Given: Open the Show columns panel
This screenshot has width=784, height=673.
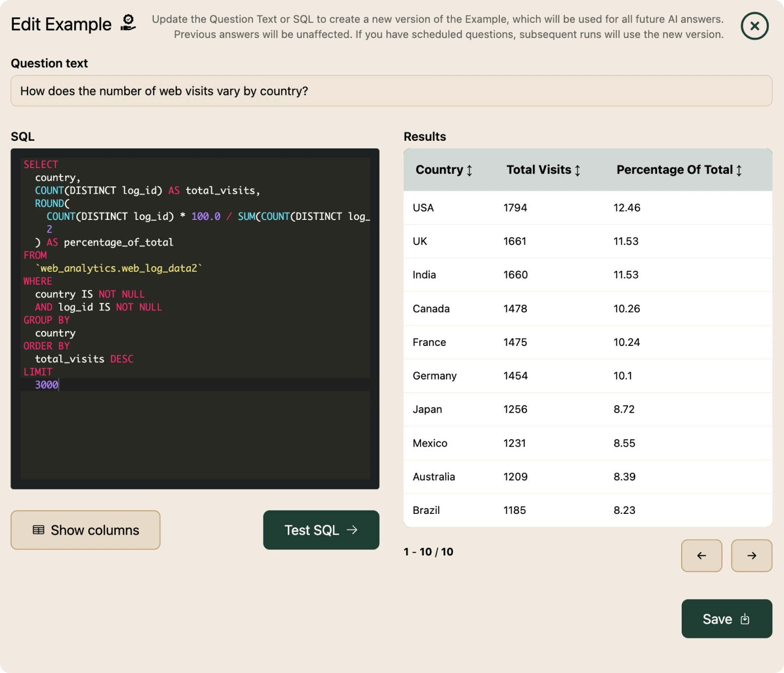Looking at the screenshot, I should tap(86, 530).
